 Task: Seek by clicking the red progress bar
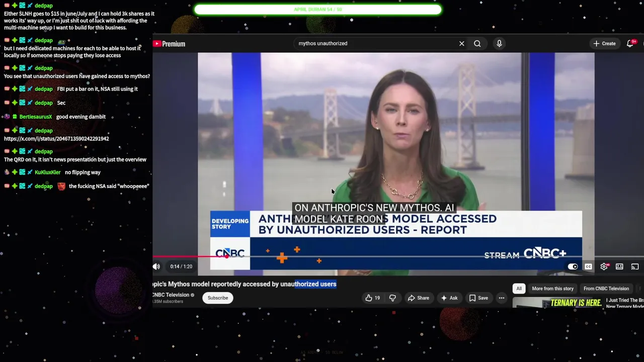coord(190,256)
